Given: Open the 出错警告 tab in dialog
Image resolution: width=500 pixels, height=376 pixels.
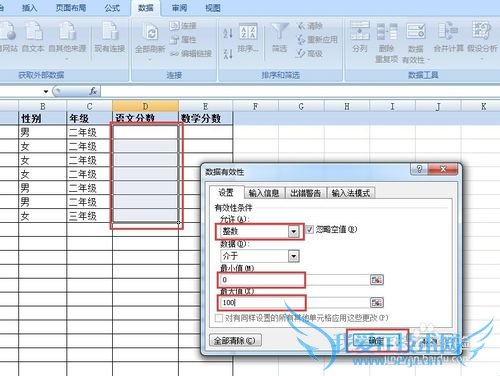Looking at the screenshot, I should point(305,193).
